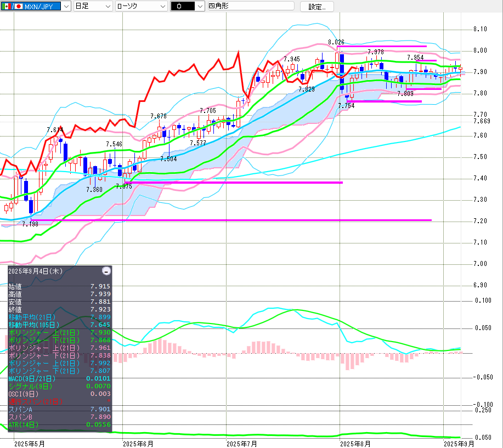Click the 2025年8月 date axis label
The image size is (503, 448).
coord(355,444)
